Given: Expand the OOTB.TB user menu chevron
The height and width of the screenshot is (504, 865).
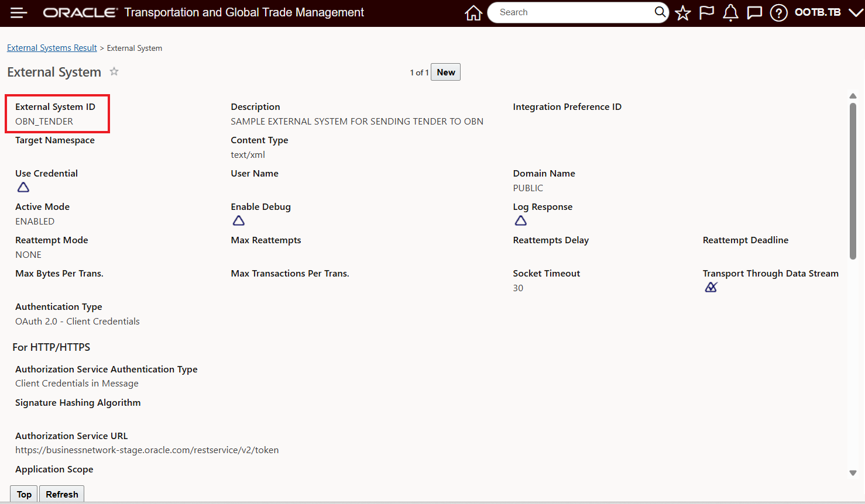Looking at the screenshot, I should (856, 13).
